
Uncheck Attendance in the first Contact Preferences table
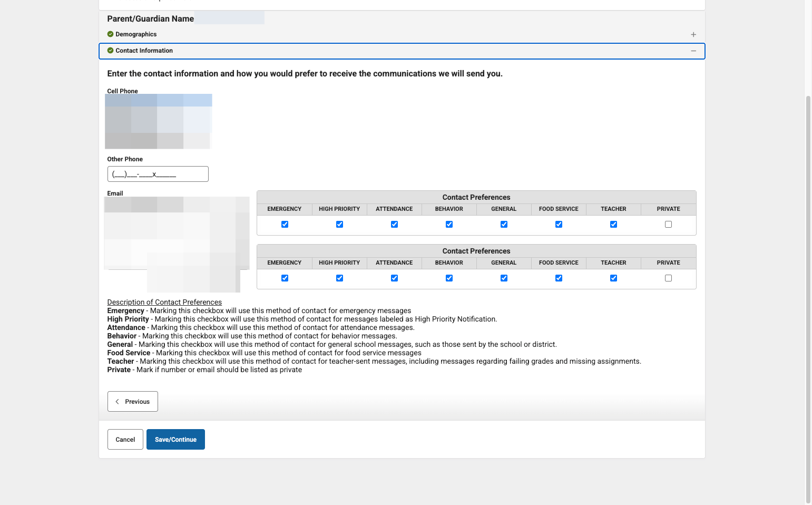(394, 225)
